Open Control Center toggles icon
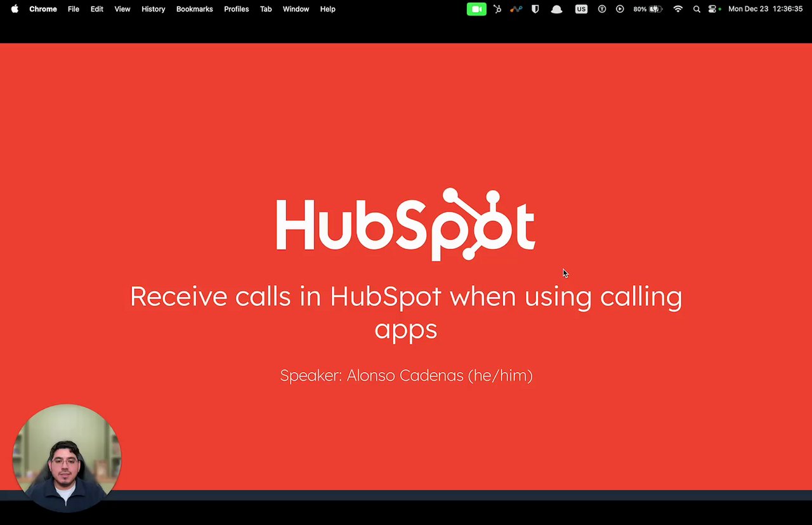The width and height of the screenshot is (812, 525). click(x=714, y=9)
